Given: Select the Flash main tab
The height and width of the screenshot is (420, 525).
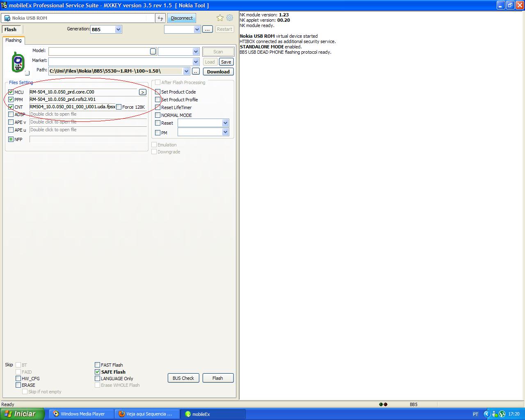Looking at the screenshot, I should 11,30.
